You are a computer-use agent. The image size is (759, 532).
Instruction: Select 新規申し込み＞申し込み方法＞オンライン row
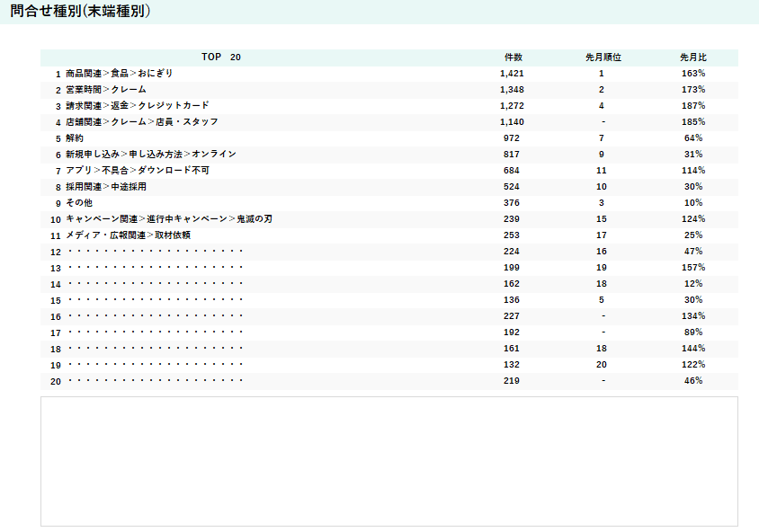pos(151,154)
